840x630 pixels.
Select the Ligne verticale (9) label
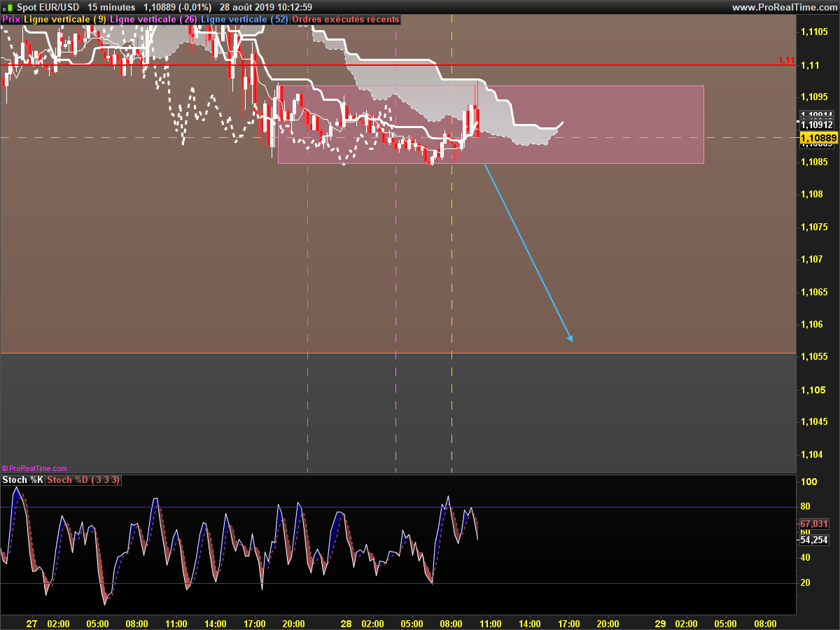(x=65, y=20)
